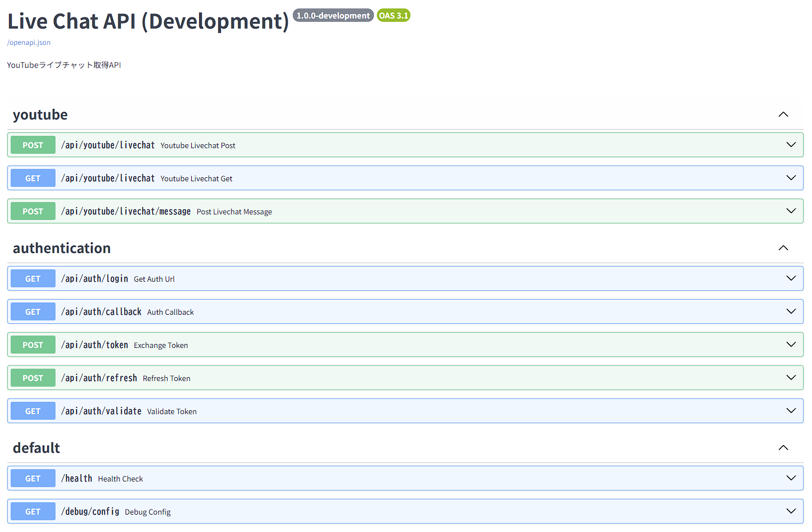
Task: Click the /debug/config path
Action: click(90, 512)
